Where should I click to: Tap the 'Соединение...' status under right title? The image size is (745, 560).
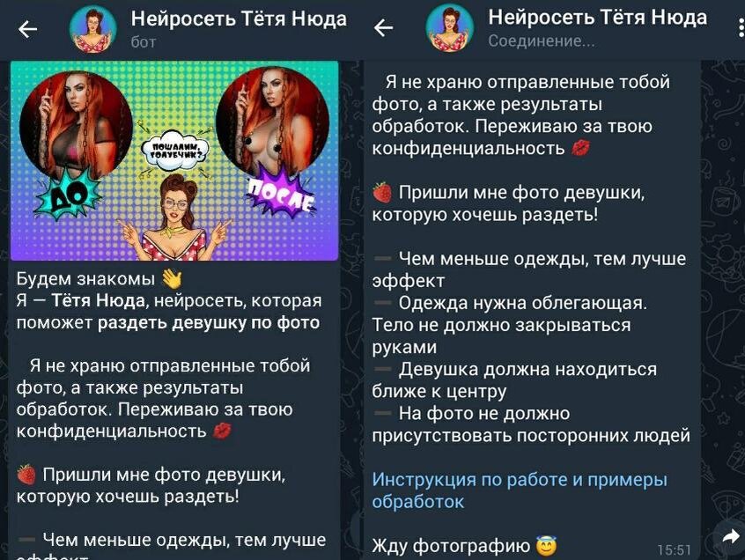[x=542, y=41]
